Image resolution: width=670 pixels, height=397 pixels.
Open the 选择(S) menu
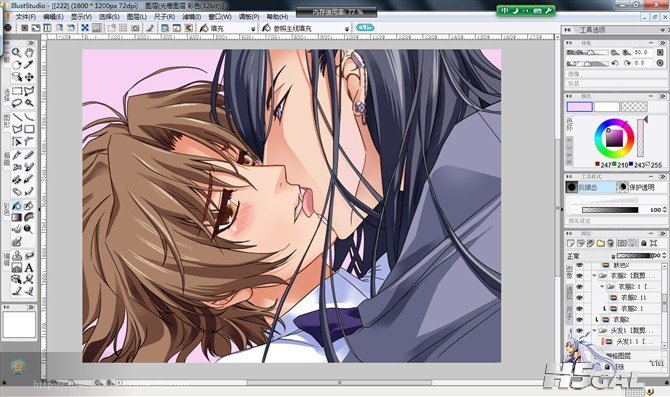click(x=109, y=17)
